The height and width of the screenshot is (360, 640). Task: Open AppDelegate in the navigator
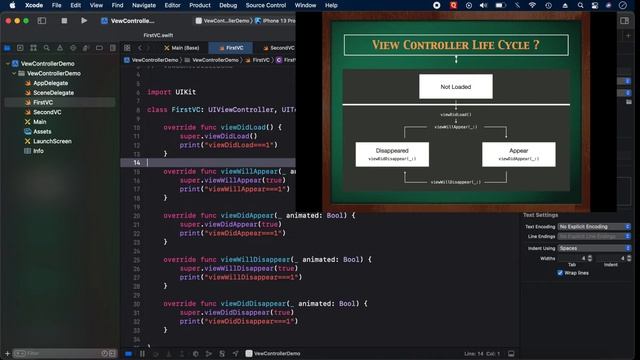click(51, 83)
